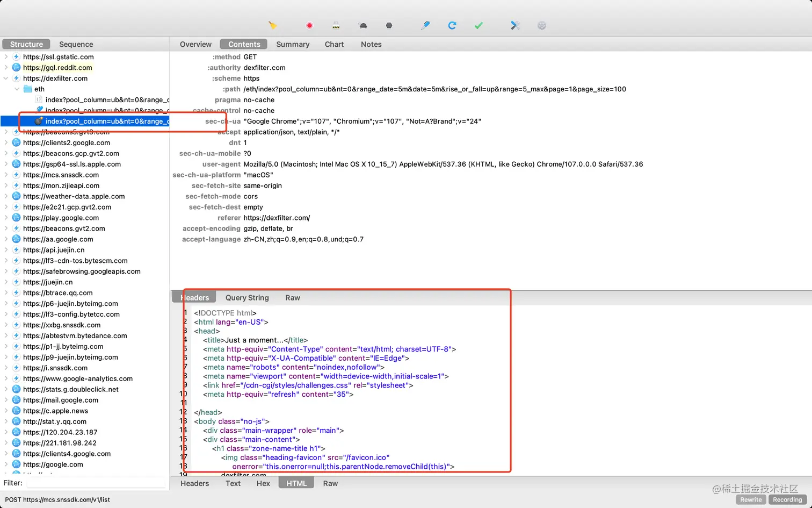
Task: Open the Summary tab
Action: click(x=293, y=44)
